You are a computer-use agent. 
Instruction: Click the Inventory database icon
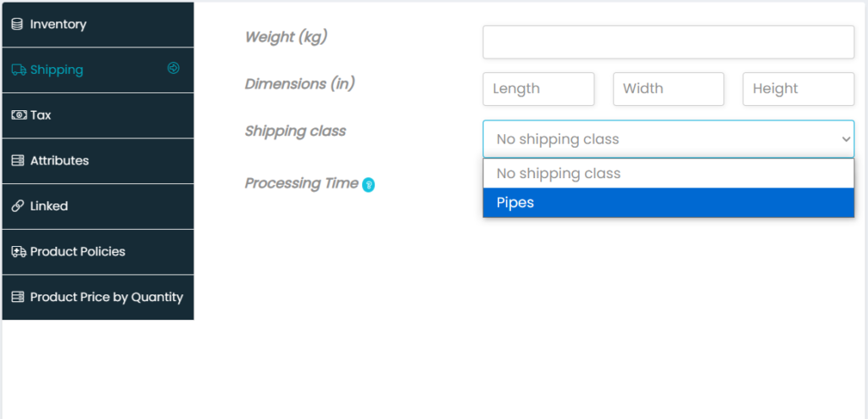click(x=17, y=25)
